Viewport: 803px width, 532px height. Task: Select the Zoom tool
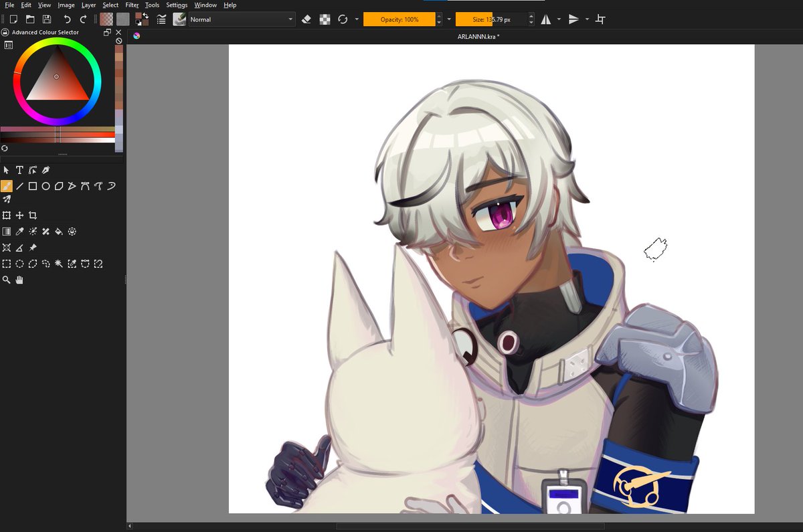click(x=7, y=280)
